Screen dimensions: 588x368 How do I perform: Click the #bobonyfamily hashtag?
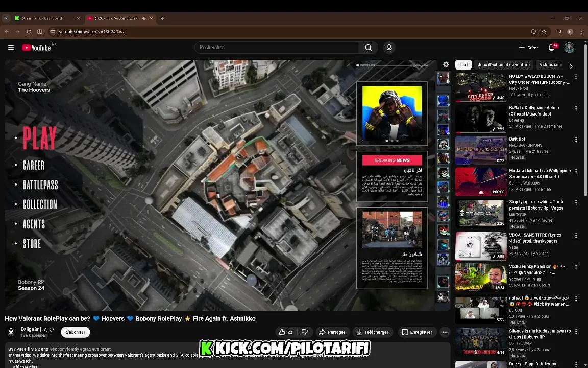coord(64,349)
